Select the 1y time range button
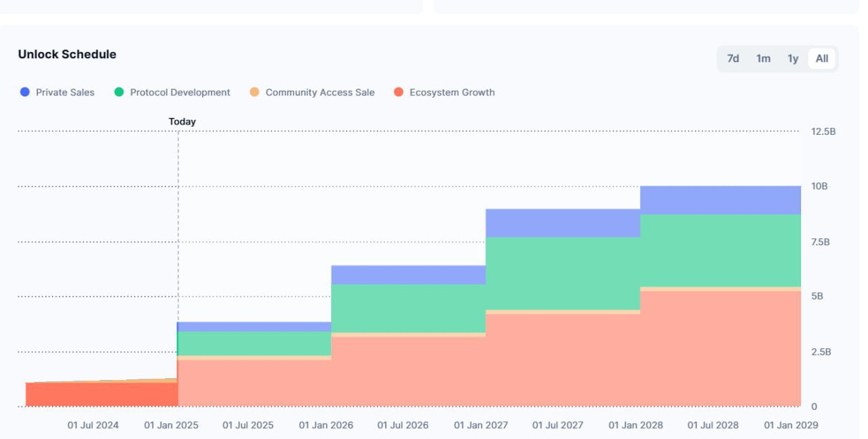 [792, 59]
